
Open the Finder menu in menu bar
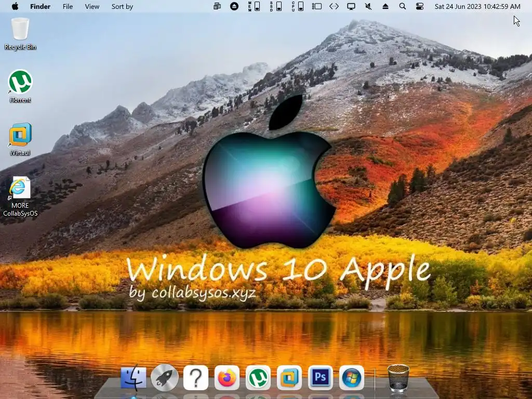[40, 6]
